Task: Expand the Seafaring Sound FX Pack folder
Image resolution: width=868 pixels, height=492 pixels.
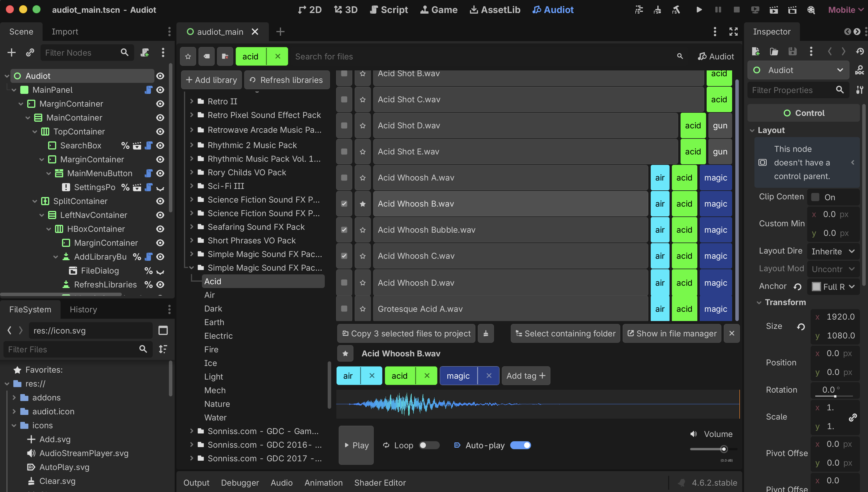Action: [192, 227]
